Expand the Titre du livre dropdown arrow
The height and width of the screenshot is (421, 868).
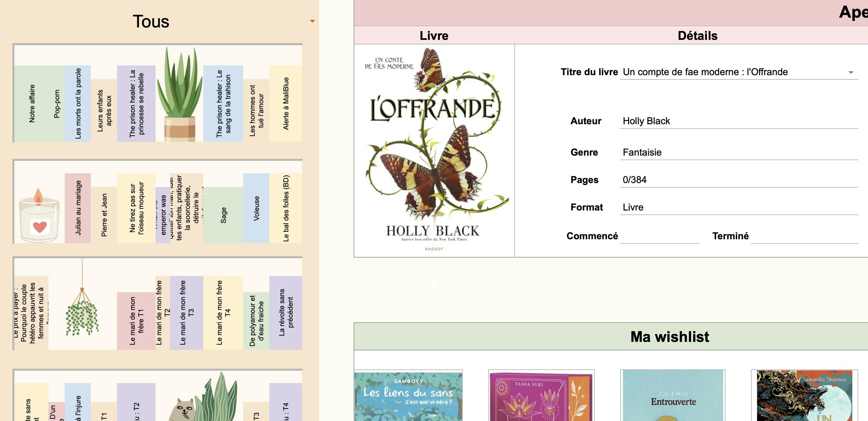click(850, 73)
